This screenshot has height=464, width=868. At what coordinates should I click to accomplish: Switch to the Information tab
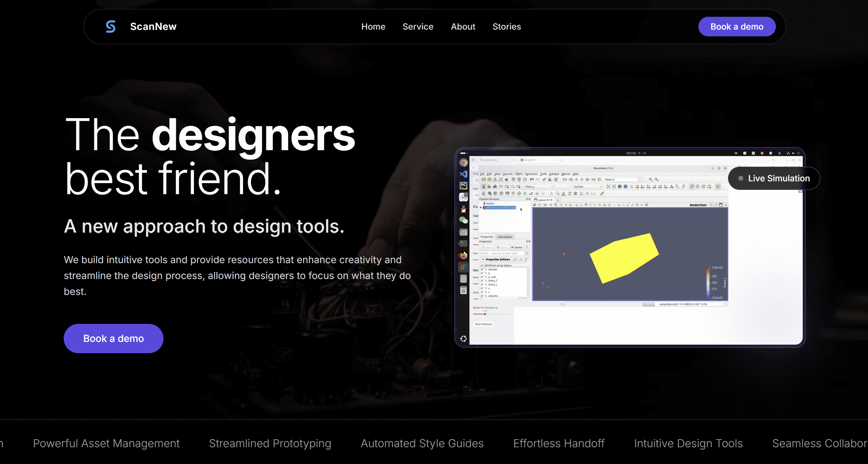point(504,237)
